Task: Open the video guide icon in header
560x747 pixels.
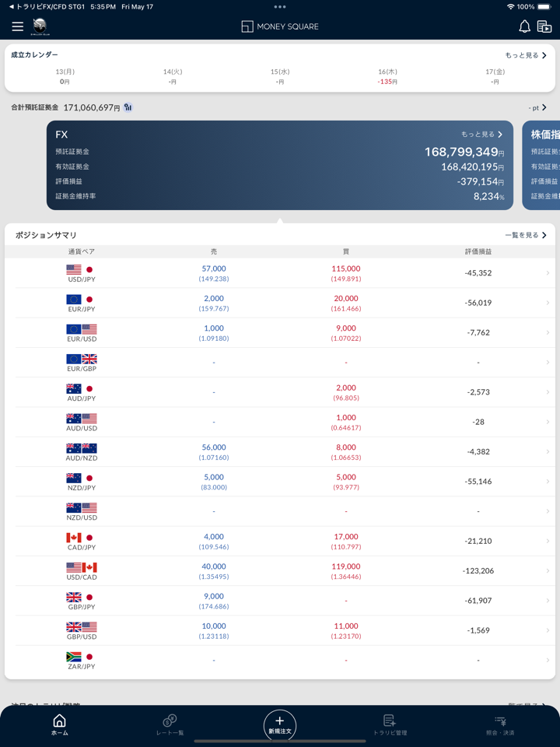Action: tap(544, 26)
